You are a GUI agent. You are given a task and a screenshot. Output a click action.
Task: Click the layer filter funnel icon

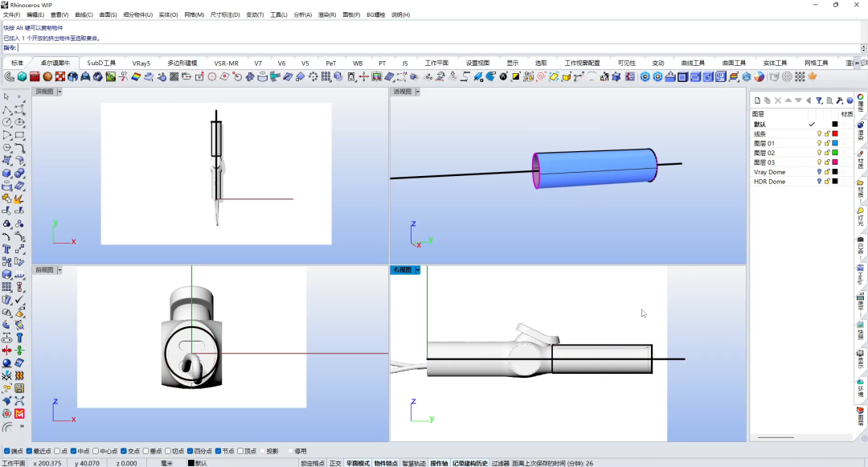click(819, 100)
